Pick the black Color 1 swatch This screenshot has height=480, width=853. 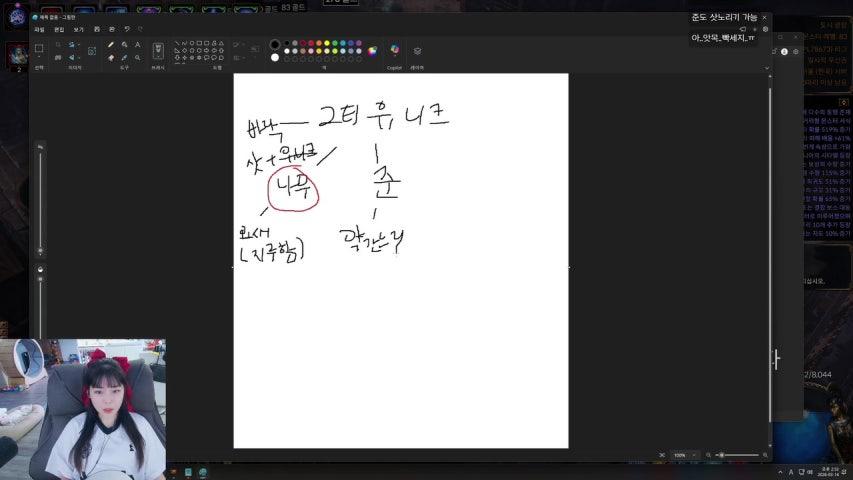(275, 44)
